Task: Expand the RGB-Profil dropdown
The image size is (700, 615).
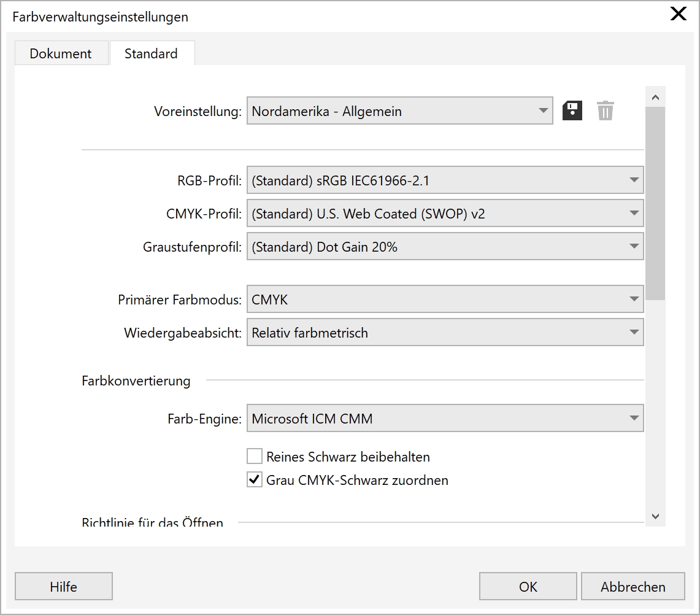Action: tap(445, 180)
